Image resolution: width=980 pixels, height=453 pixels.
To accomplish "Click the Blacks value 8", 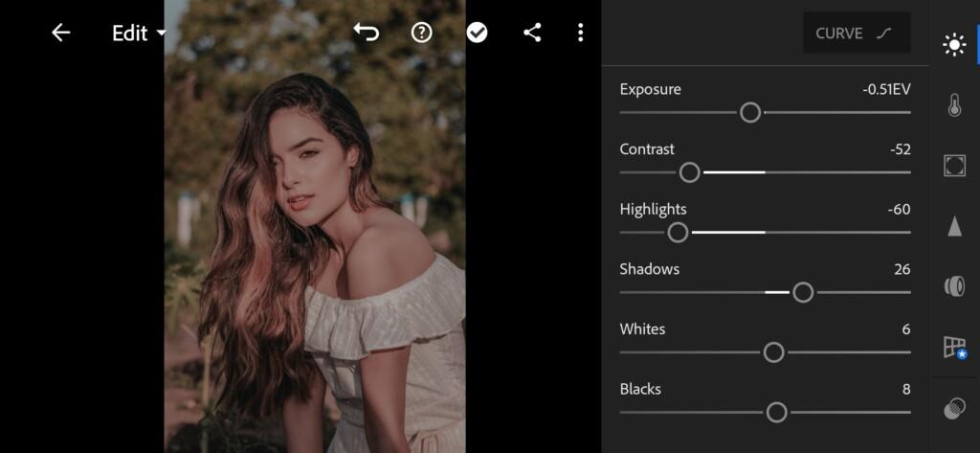I will click(906, 390).
